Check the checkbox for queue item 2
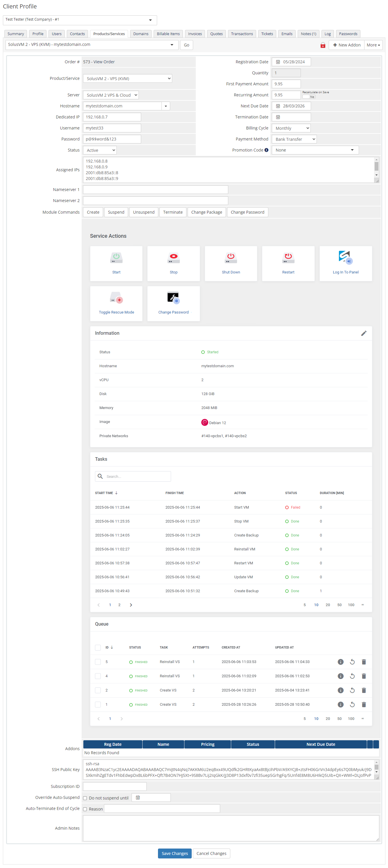The width and height of the screenshot is (388, 868). click(x=98, y=690)
